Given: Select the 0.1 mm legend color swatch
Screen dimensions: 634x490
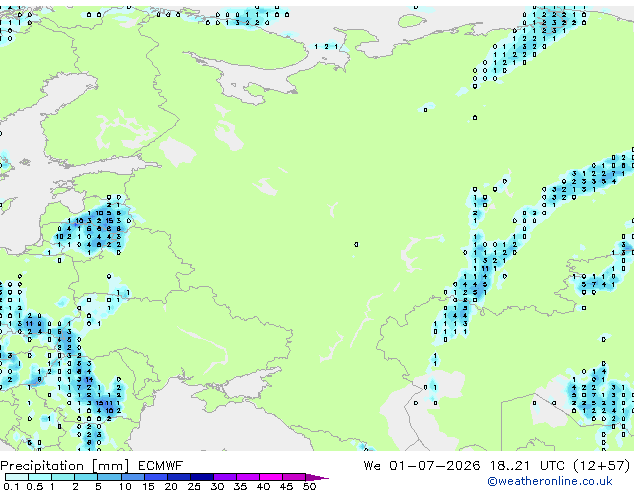Looking at the screenshot, I should (x=17, y=477).
